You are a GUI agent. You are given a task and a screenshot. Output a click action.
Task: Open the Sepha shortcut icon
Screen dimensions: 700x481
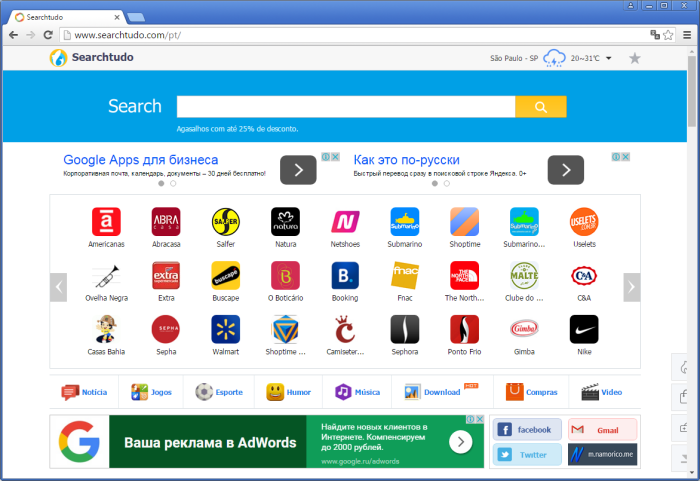(x=166, y=329)
